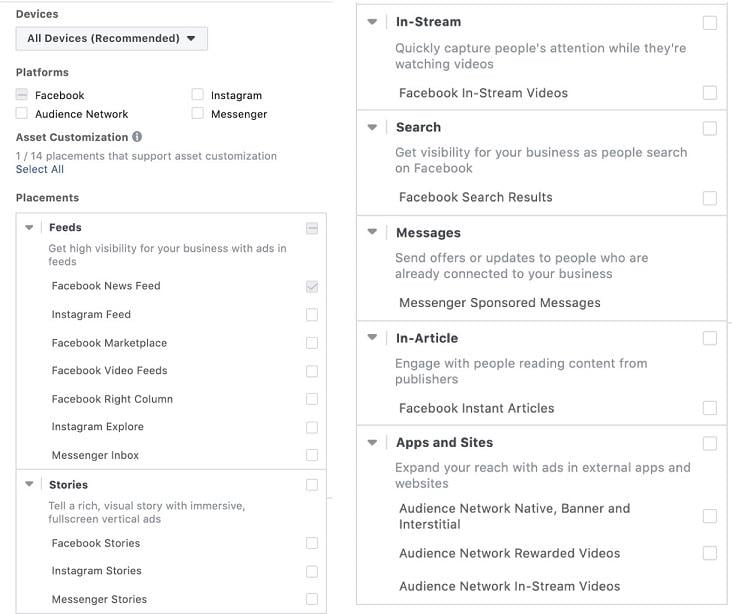
Task: Check the Facebook Stories checkbox
Action: tap(312, 543)
